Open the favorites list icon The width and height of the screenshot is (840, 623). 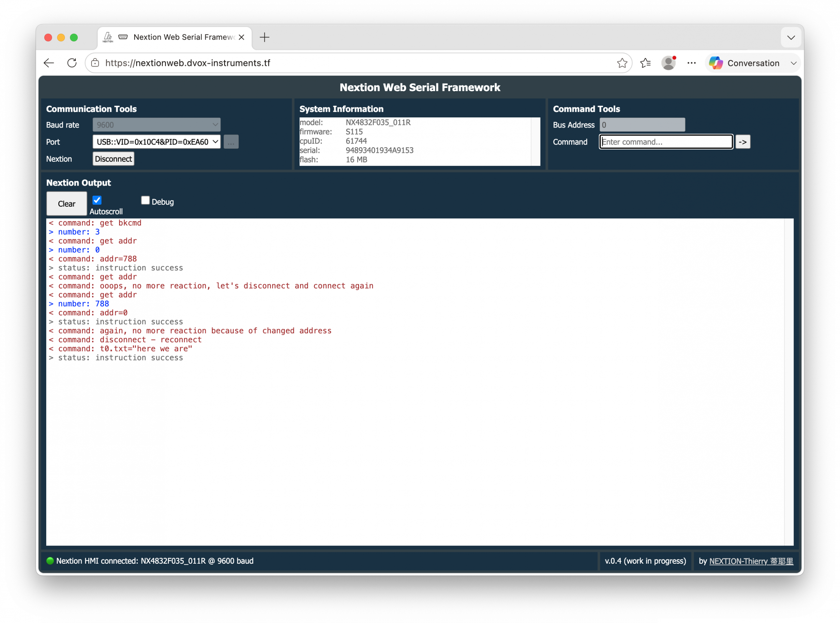[x=645, y=63]
